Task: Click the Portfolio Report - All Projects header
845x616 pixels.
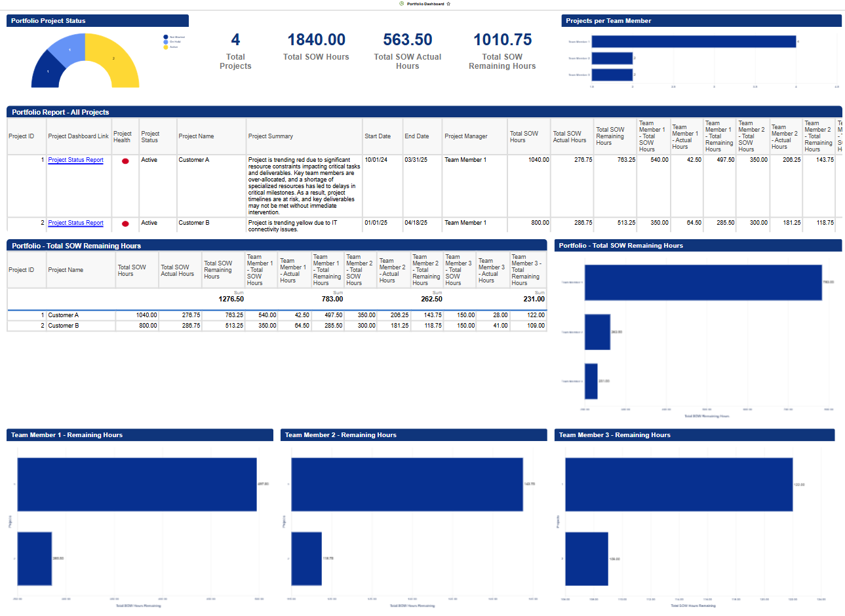Action: (x=60, y=112)
